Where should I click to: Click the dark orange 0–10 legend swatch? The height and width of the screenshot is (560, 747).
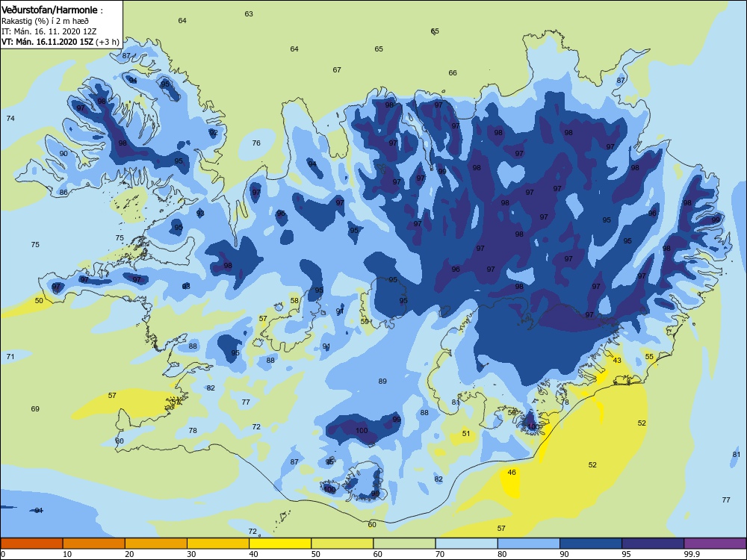(31, 544)
